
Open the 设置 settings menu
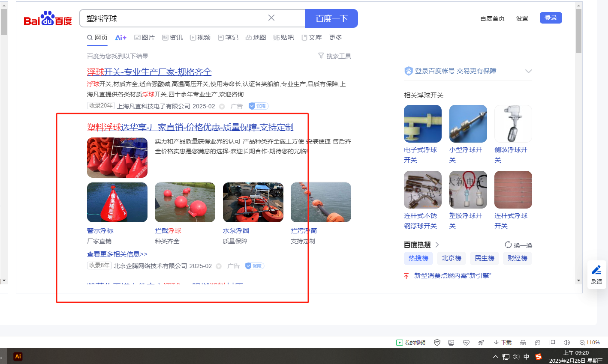(x=522, y=18)
